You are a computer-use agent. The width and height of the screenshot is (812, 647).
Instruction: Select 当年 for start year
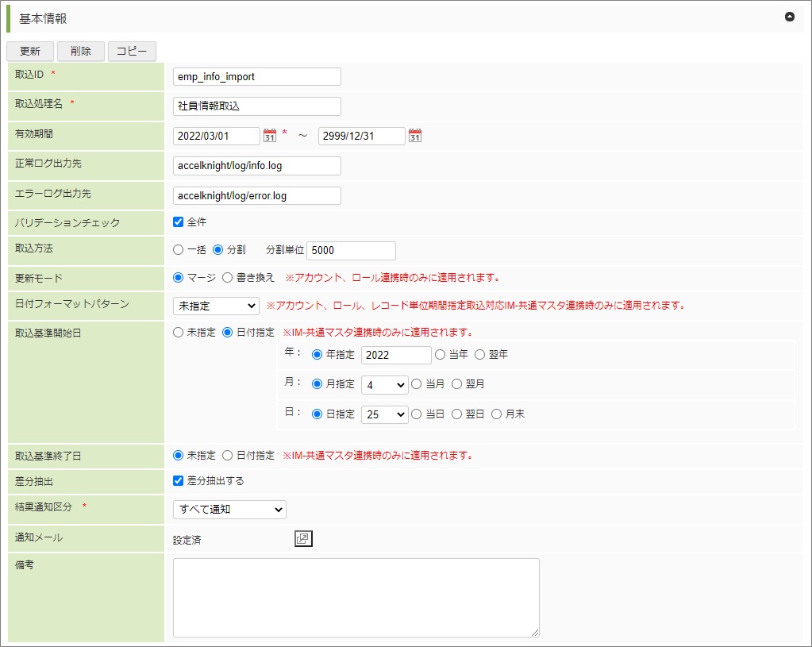click(441, 355)
